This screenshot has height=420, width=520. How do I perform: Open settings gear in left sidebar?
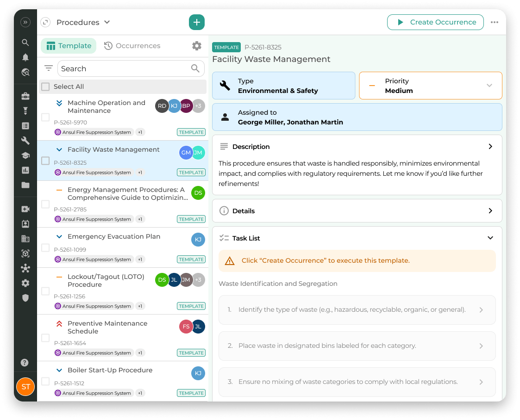(x=25, y=283)
